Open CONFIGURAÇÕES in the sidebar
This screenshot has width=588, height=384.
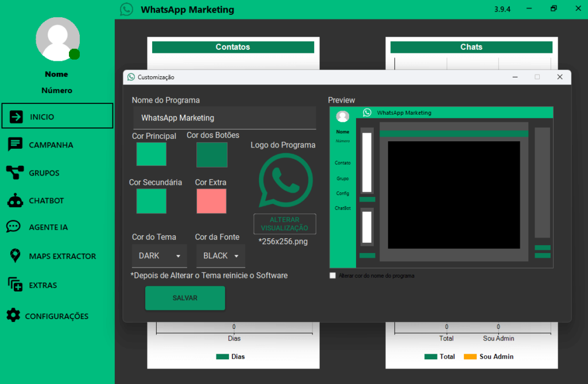click(x=57, y=316)
